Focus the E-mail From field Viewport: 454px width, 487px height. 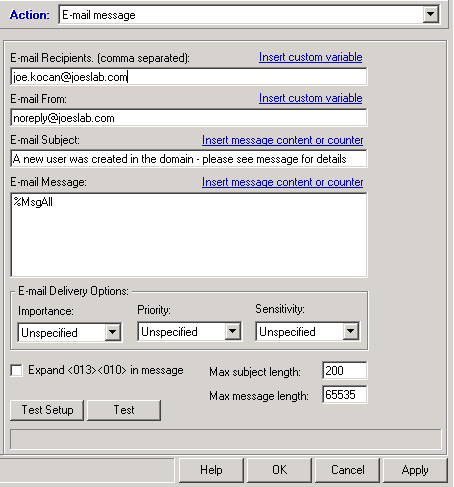point(189,118)
